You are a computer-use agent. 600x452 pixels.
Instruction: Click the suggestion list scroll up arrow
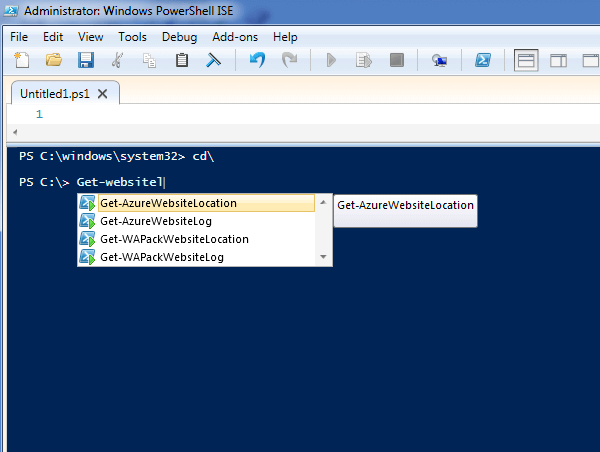pos(323,202)
